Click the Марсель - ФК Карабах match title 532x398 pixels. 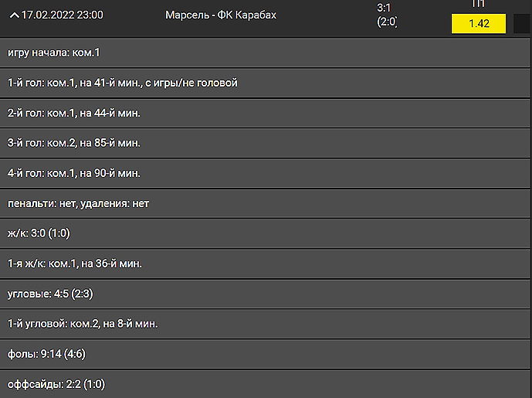221,15
